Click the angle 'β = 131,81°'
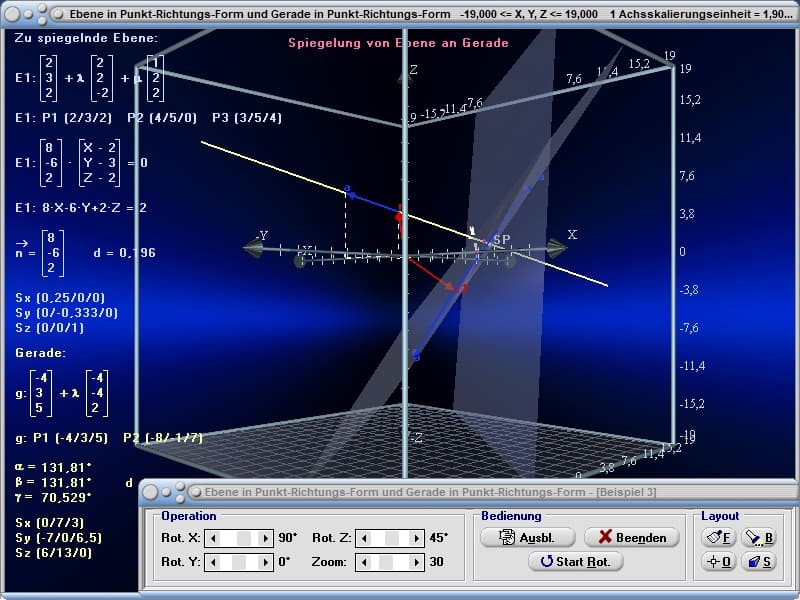This screenshot has height=600, width=800. (53, 483)
